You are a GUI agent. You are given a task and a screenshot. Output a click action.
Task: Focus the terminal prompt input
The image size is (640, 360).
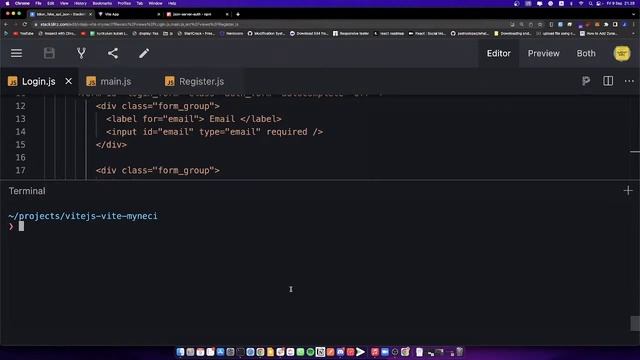(x=21, y=226)
